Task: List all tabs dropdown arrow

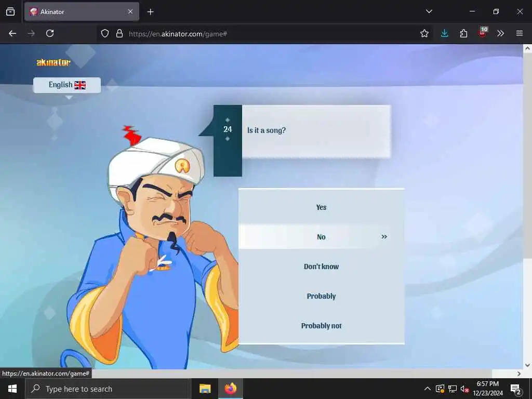Action: tap(429, 11)
